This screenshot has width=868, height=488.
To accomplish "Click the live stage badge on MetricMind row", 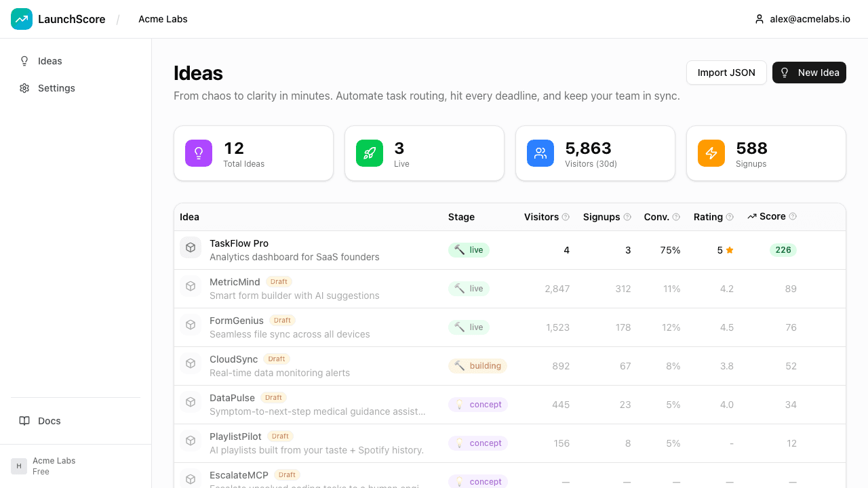I will click(x=469, y=288).
